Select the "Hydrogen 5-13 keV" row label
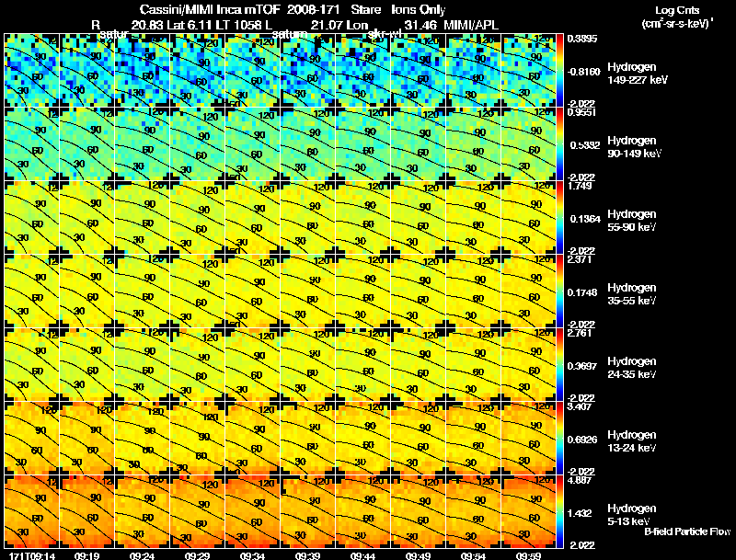Screen dimensions: 736x560 tap(632, 515)
